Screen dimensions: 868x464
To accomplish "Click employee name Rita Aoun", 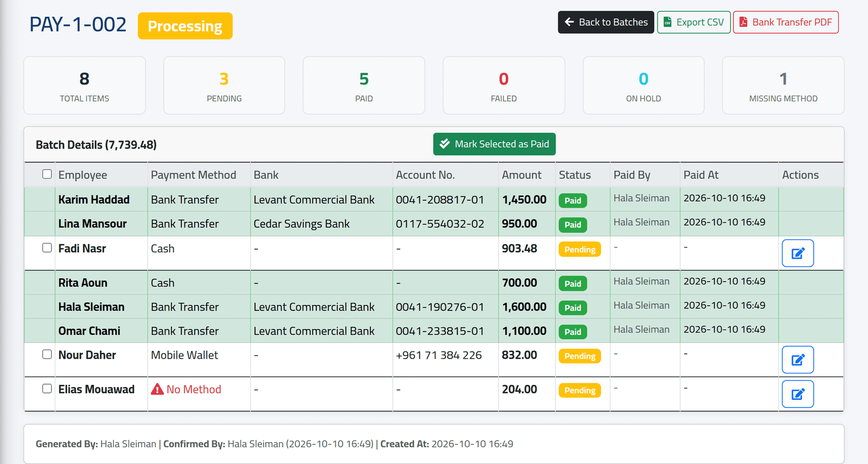I will click(x=83, y=283).
